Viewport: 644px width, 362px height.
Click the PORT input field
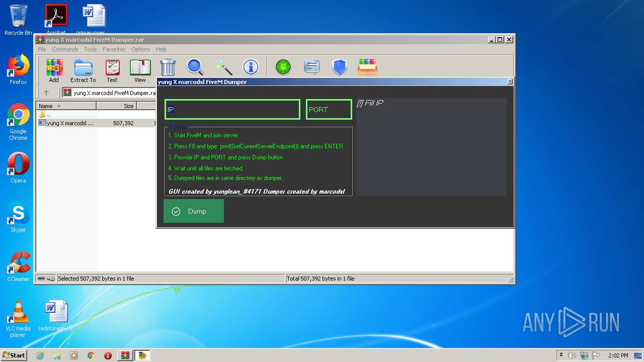pyautogui.click(x=329, y=110)
